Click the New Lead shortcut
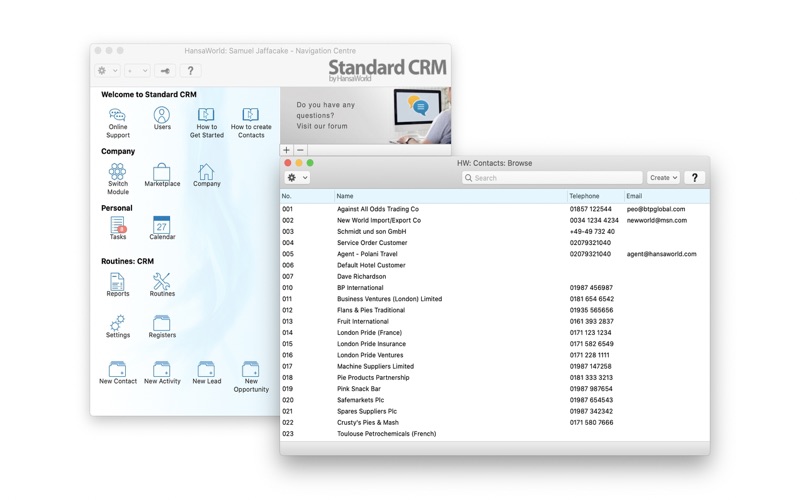Viewport: 800px width, 500px height. coord(207,372)
